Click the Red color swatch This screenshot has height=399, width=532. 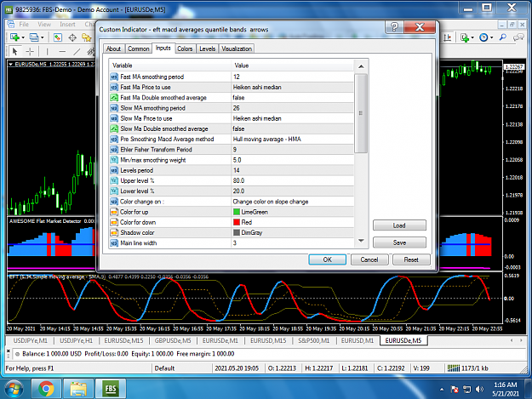point(237,222)
